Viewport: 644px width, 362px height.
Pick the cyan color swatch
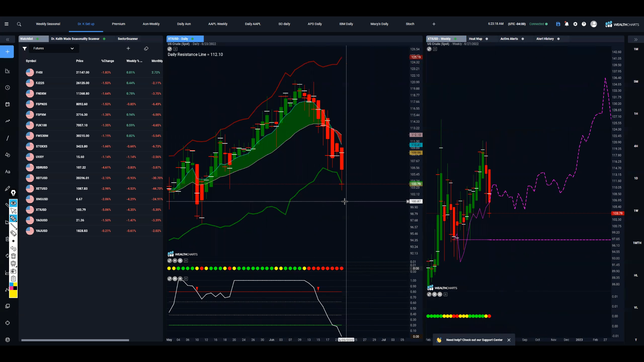pos(11,284)
